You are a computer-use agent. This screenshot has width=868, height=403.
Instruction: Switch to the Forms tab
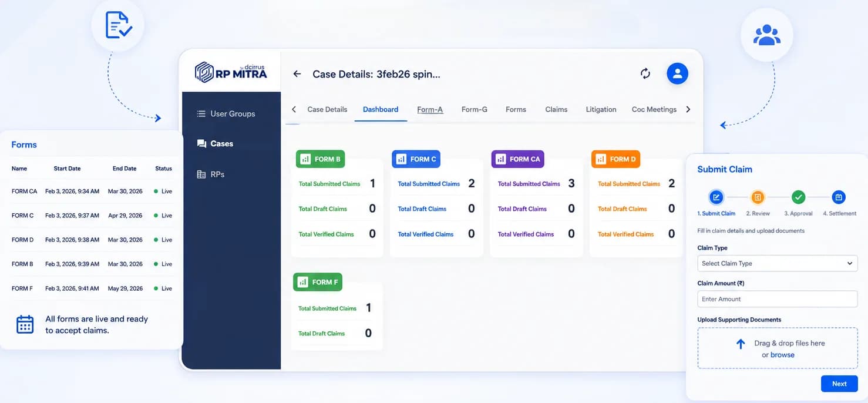click(x=516, y=109)
